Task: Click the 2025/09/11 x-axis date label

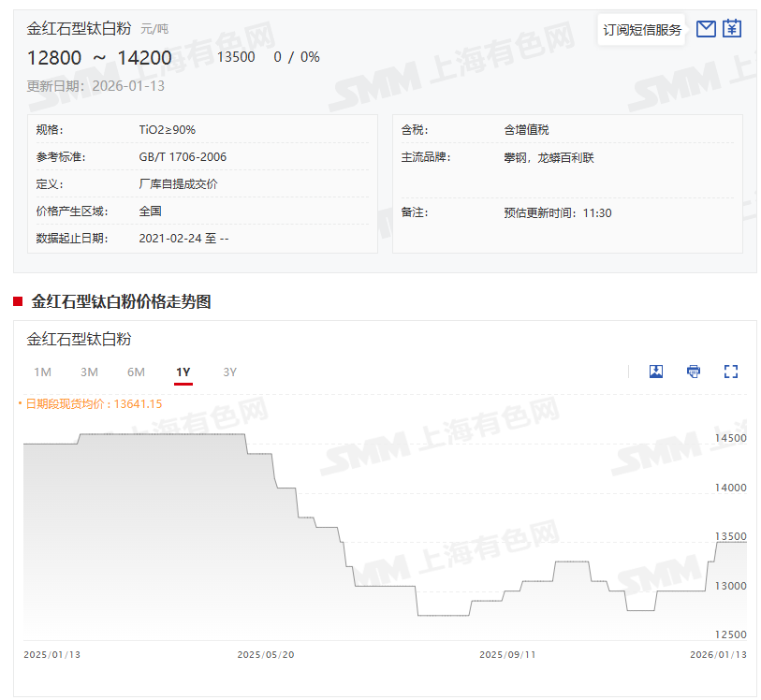Action: coord(507,655)
